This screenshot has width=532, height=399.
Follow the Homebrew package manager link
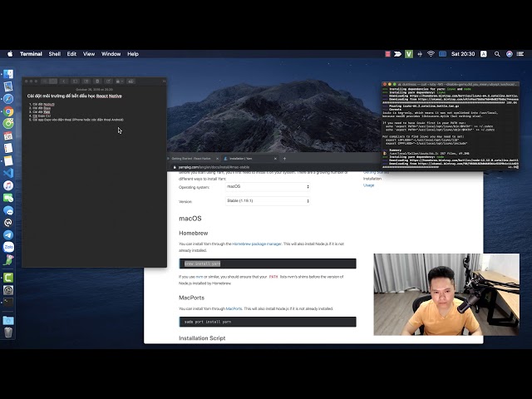pyautogui.click(x=257, y=244)
